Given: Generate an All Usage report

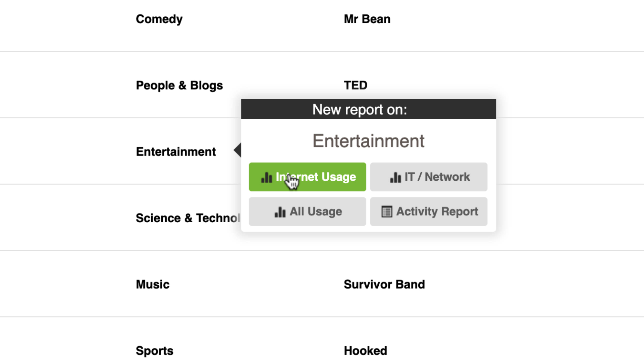Looking at the screenshot, I should pyautogui.click(x=307, y=212).
